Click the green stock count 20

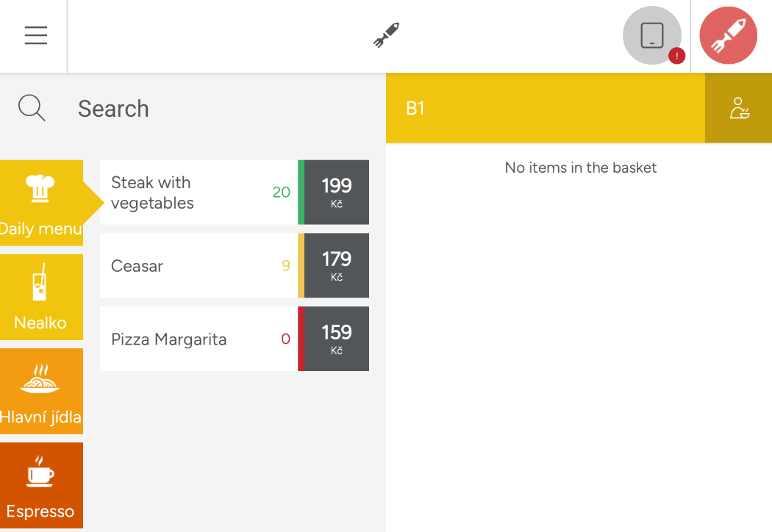point(282,192)
